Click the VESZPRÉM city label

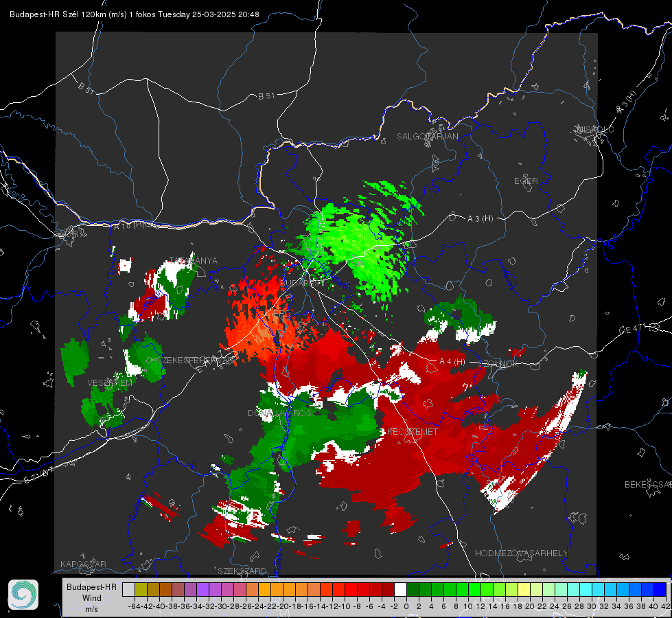[x=110, y=383]
